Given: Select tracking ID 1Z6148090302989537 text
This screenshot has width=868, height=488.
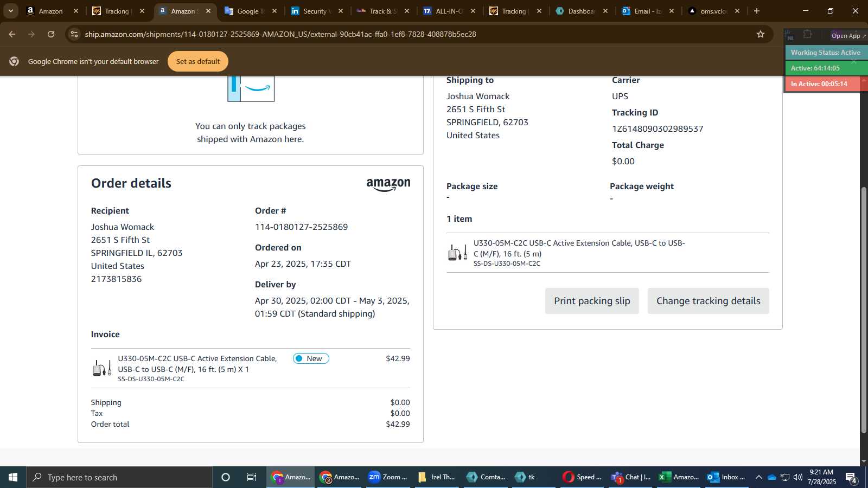Looking at the screenshot, I should click(x=658, y=129).
